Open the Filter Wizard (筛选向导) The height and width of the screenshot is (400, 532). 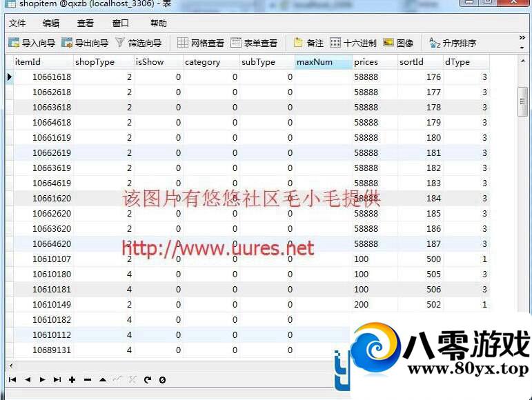point(138,43)
